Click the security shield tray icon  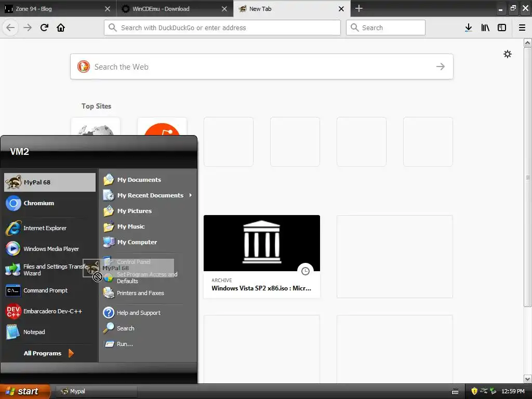tap(474, 391)
